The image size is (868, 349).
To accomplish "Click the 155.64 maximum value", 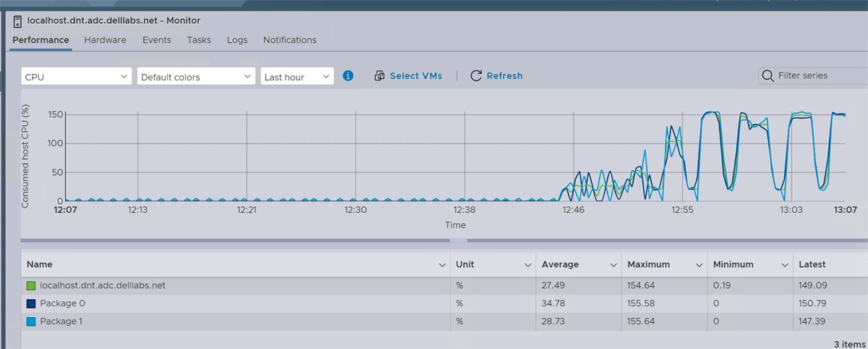I will [642, 321].
